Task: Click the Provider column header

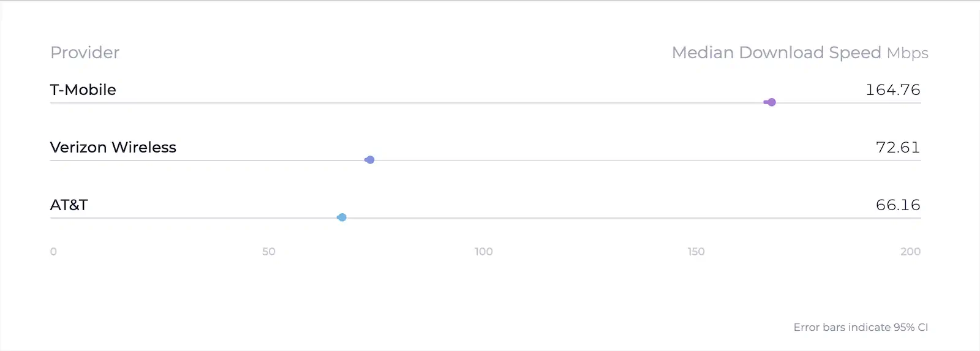Action: (85, 53)
